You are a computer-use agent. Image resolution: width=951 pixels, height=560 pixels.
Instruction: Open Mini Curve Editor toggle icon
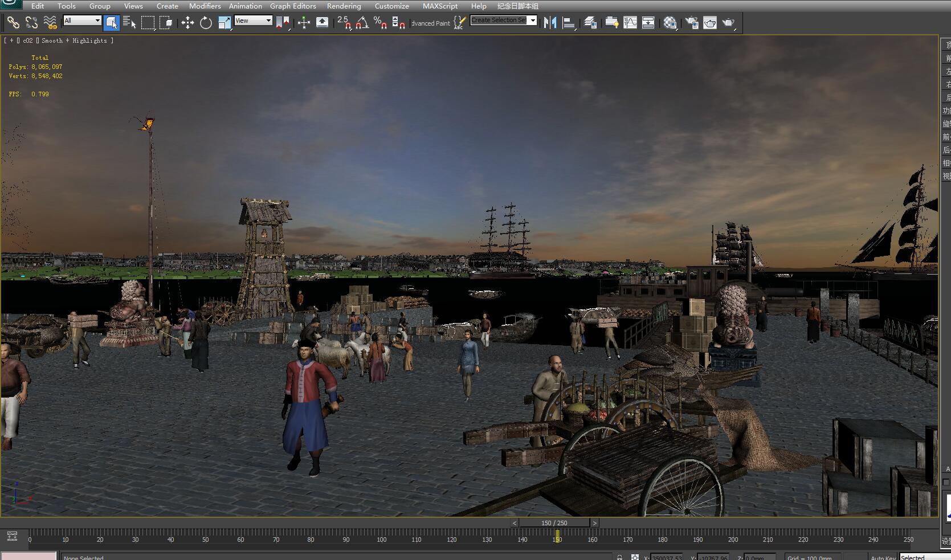12,536
